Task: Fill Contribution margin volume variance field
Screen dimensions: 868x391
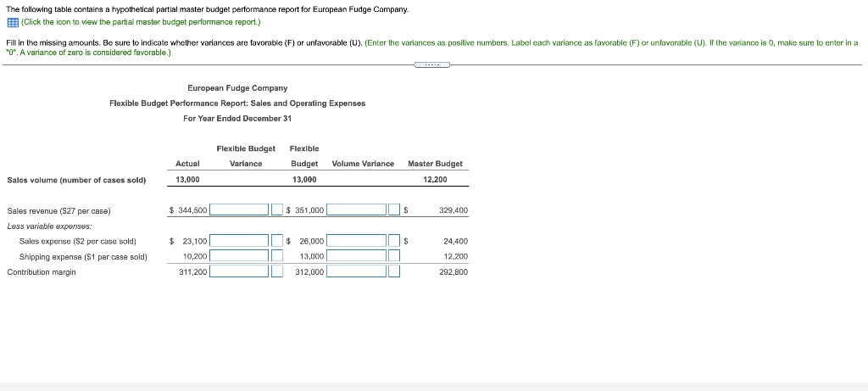Action: (356, 271)
